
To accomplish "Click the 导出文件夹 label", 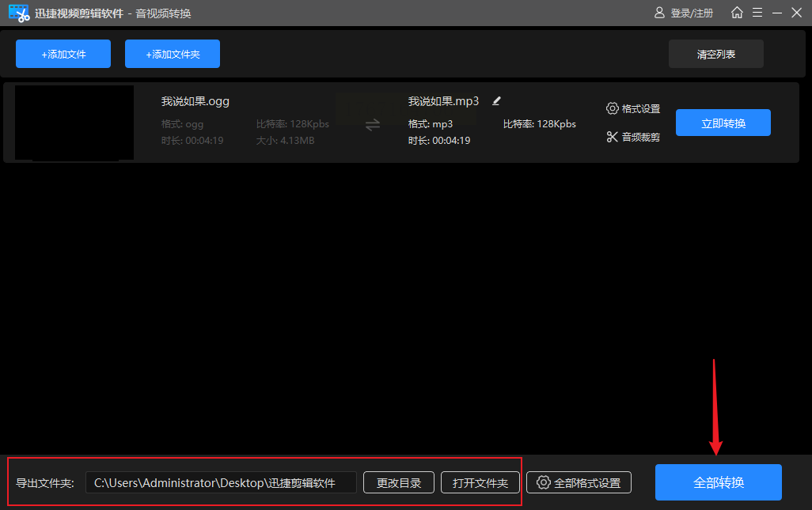I will point(45,483).
